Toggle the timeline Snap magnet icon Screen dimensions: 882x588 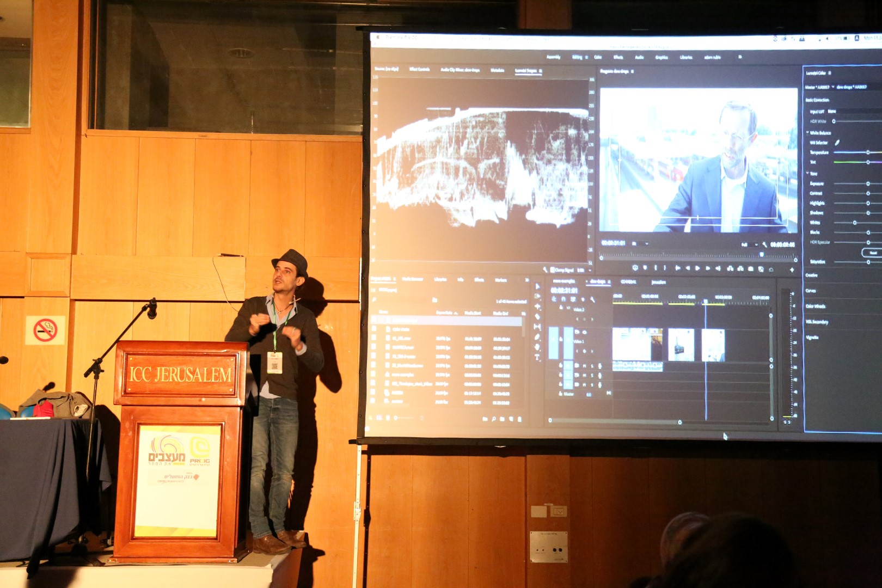point(563,299)
